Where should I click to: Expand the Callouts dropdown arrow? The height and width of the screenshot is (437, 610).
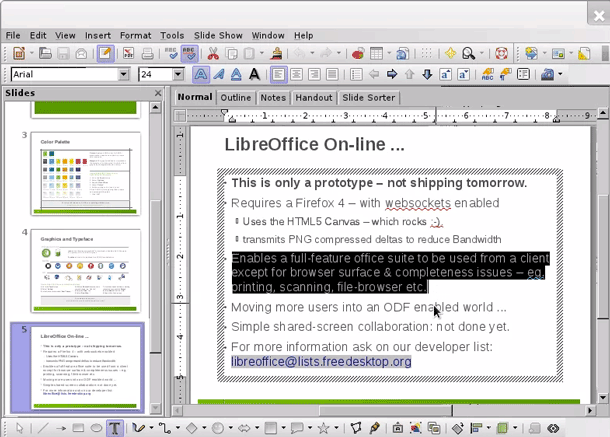310,428
